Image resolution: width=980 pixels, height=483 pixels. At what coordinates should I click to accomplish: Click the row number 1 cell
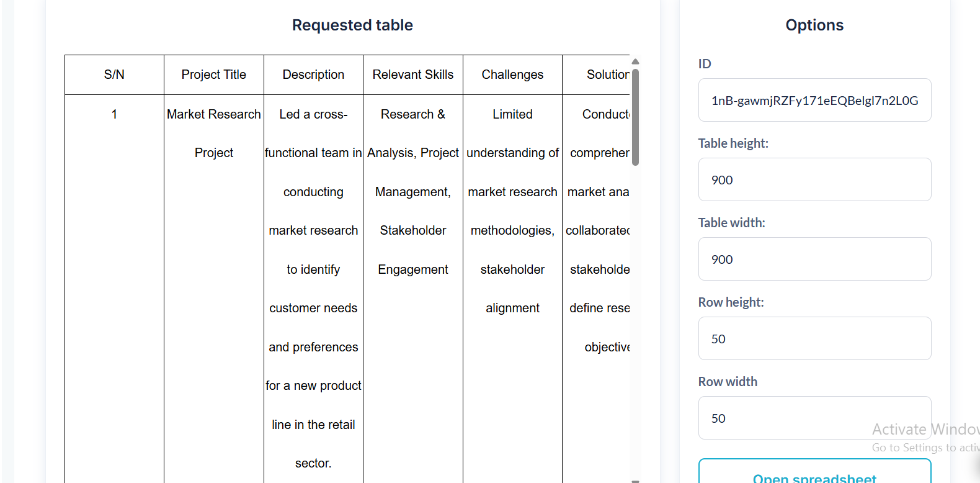(x=114, y=115)
